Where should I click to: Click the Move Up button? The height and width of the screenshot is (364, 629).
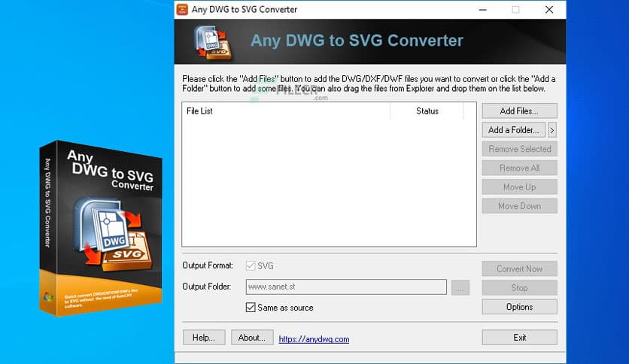tap(519, 187)
